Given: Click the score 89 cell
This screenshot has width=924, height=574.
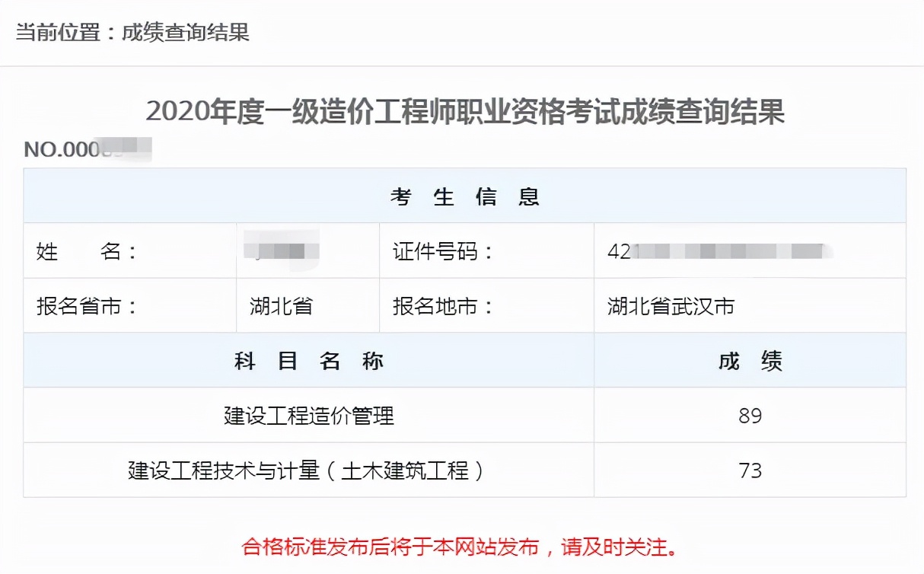Looking at the screenshot, I should click(x=750, y=416).
